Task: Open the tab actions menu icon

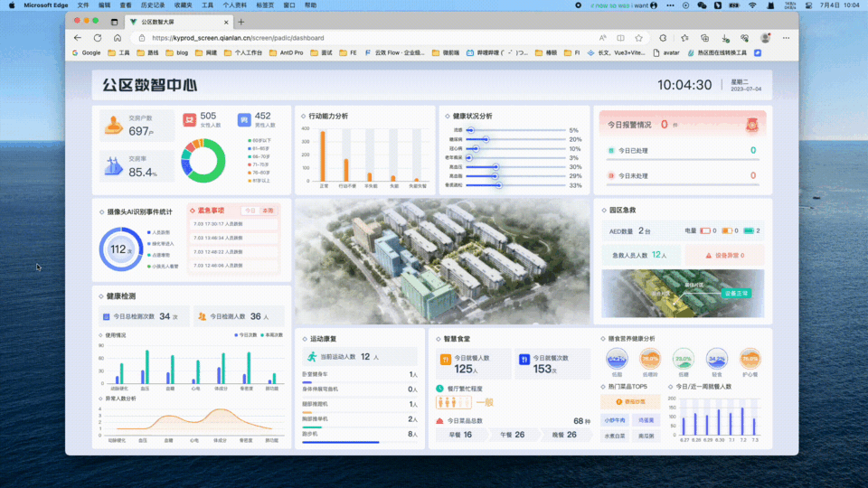Action: [x=114, y=22]
